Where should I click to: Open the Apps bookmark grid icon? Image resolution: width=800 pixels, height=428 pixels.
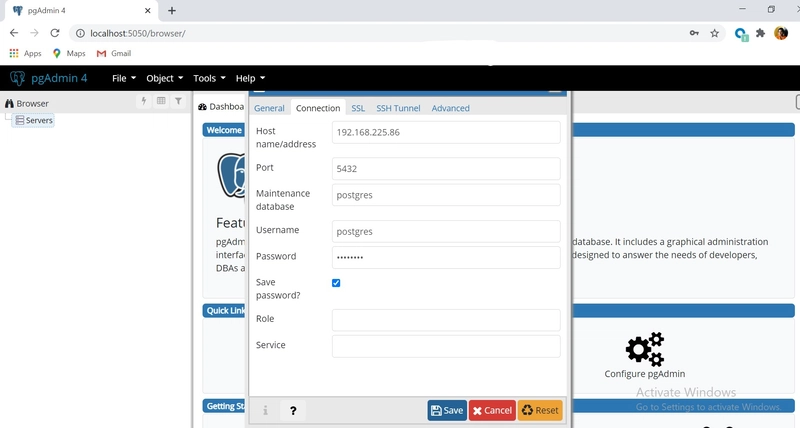pyautogui.click(x=14, y=53)
